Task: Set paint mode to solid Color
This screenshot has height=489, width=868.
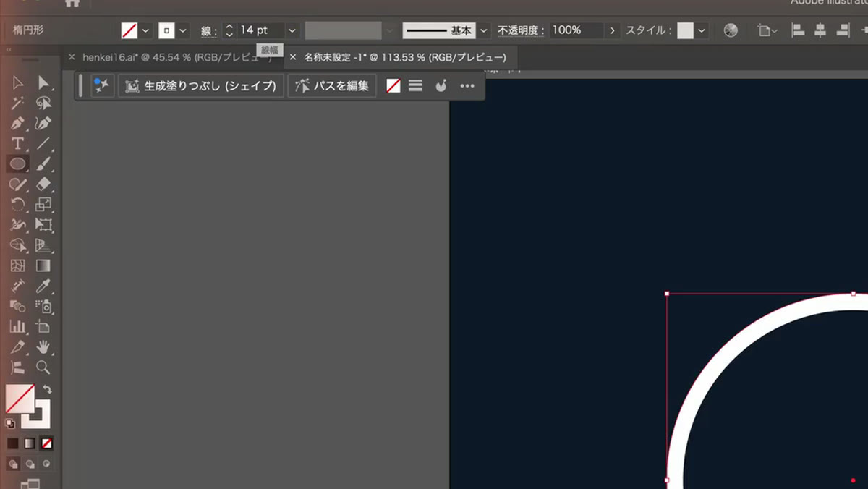Action: click(x=13, y=443)
